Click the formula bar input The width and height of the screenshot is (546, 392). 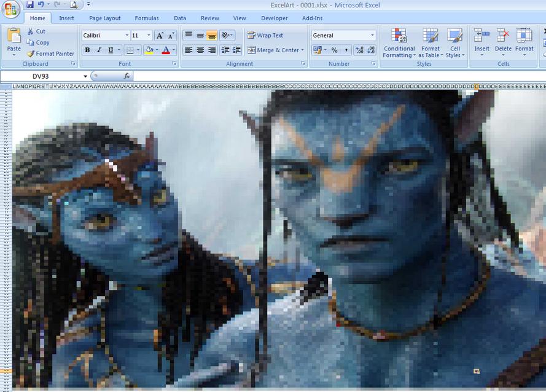pos(339,76)
